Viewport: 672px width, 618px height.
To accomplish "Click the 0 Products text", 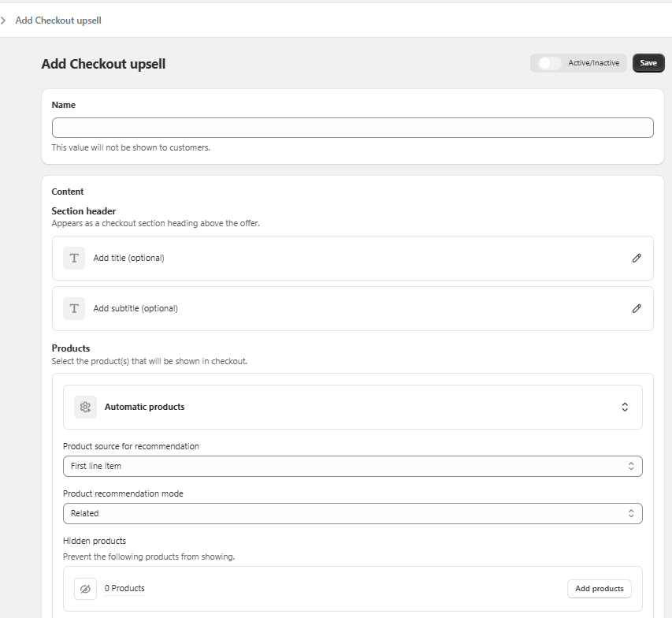I will click(x=124, y=588).
